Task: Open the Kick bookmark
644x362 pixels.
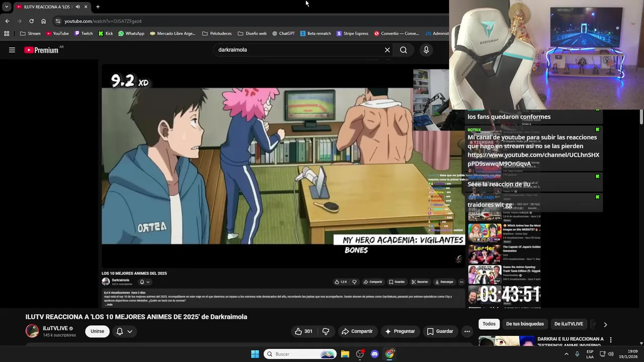Action: [x=106, y=34]
